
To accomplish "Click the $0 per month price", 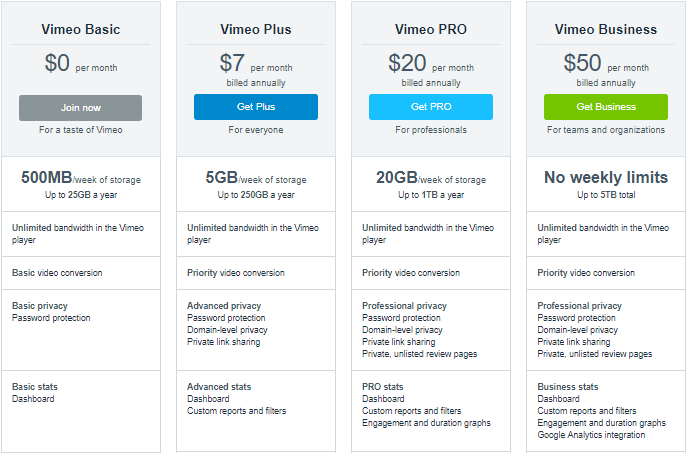I will 81,63.
